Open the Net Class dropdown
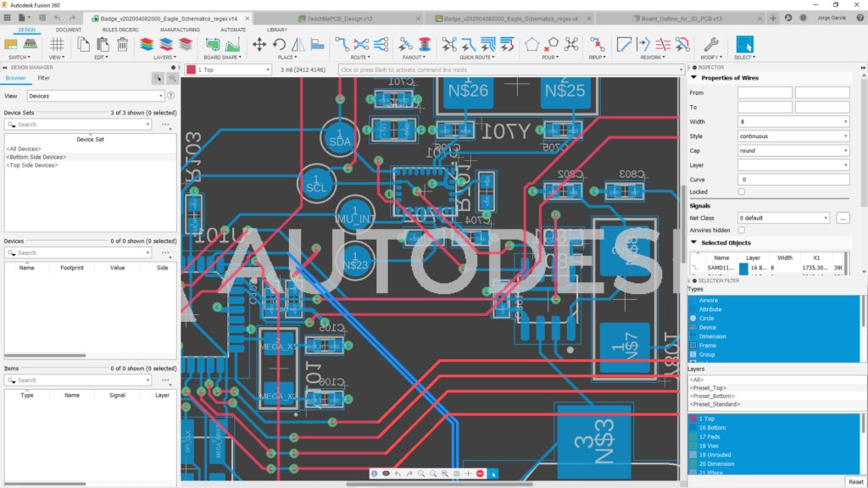The image size is (868, 488). 783,218
